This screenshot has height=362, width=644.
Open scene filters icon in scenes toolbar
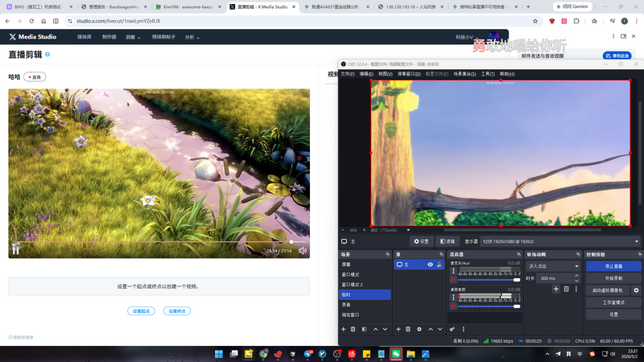click(x=364, y=329)
